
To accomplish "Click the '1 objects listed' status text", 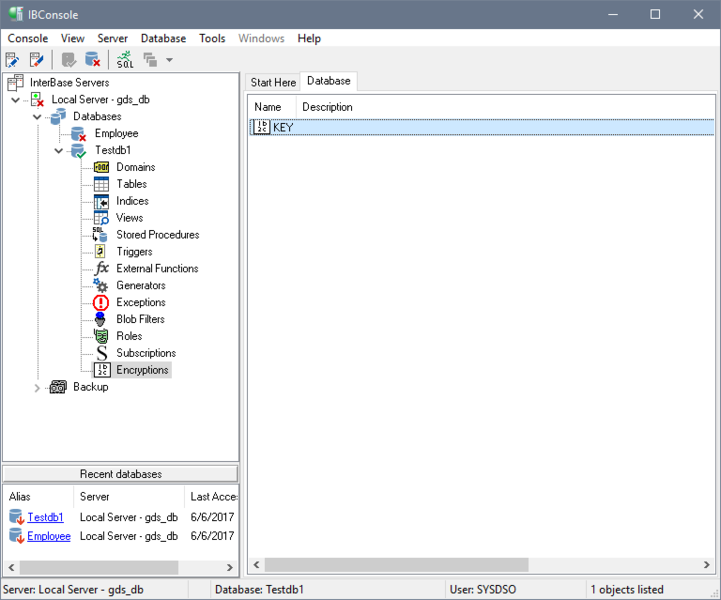I will (627, 589).
